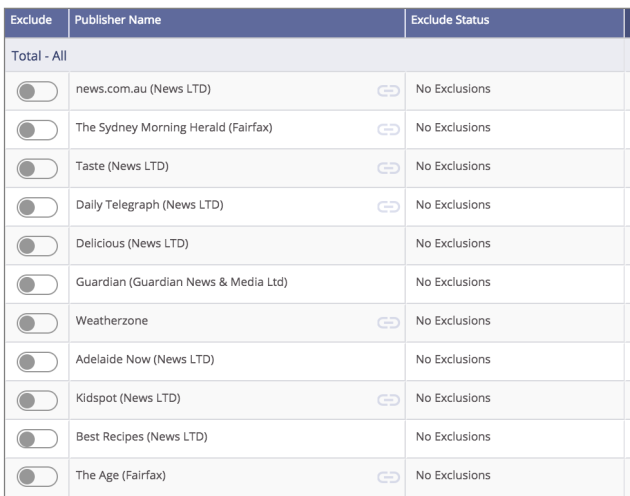630x496 pixels.
Task: Click No Exclusions status for The Age
Action: coord(453,475)
